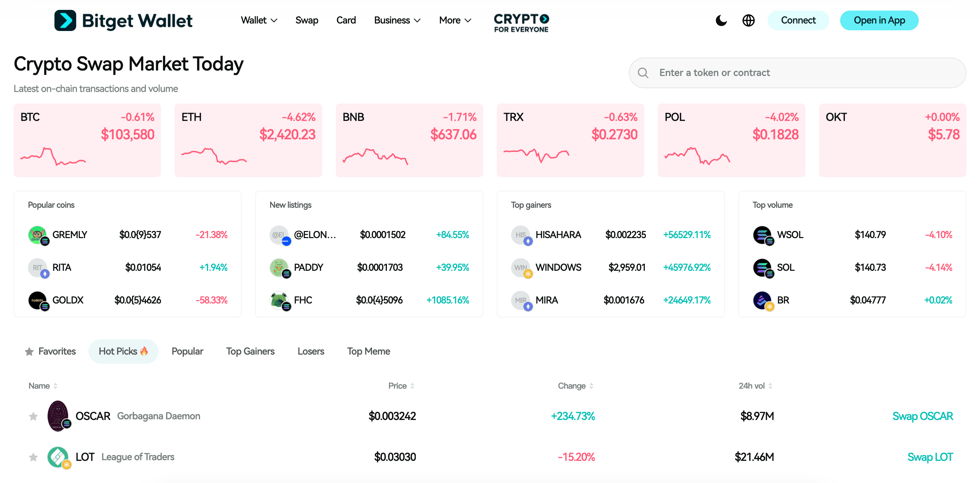Open the Swap nav link
This screenshot has width=980, height=483.
pos(307,20)
